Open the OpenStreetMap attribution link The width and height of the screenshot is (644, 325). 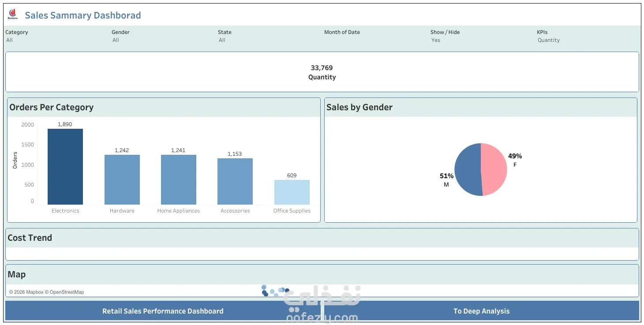[x=64, y=292]
